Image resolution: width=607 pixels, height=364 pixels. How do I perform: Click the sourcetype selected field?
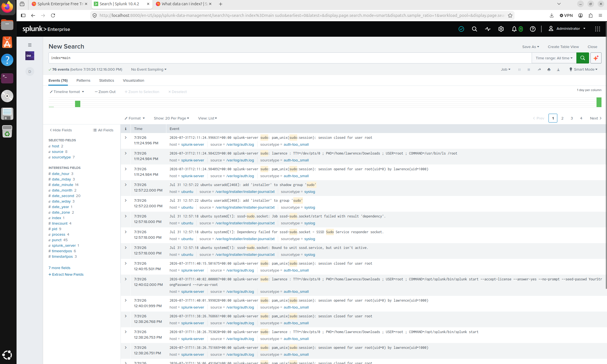pyautogui.click(x=61, y=157)
